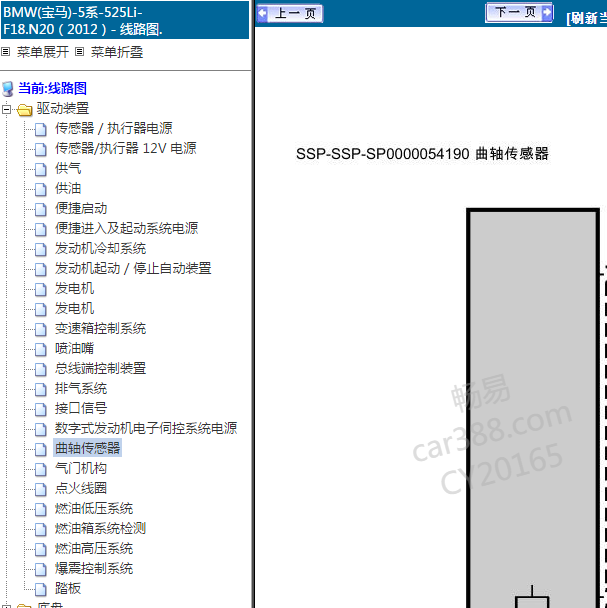The height and width of the screenshot is (608, 607).
Task: Open the 总线端控制装置 diagram
Action: (100, 368)
